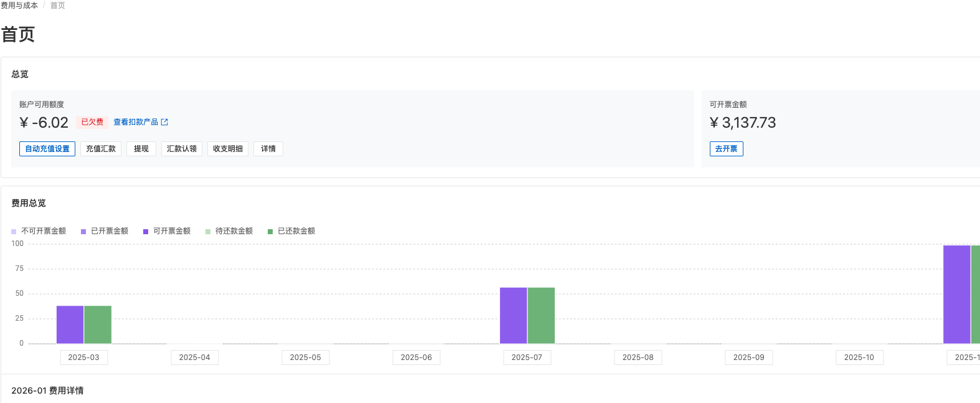Click the 充值汇款 button
This screenshot has width=980, height=403.
tap(101, 149)
